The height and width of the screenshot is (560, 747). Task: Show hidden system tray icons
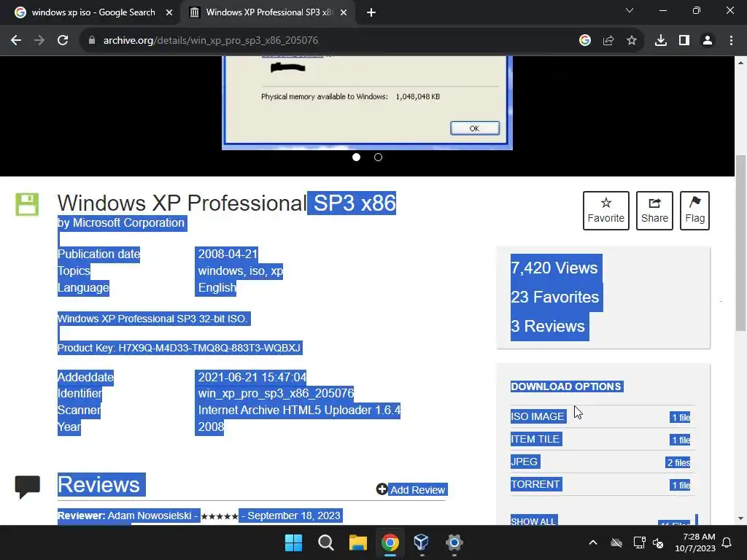tap(593, 542)
